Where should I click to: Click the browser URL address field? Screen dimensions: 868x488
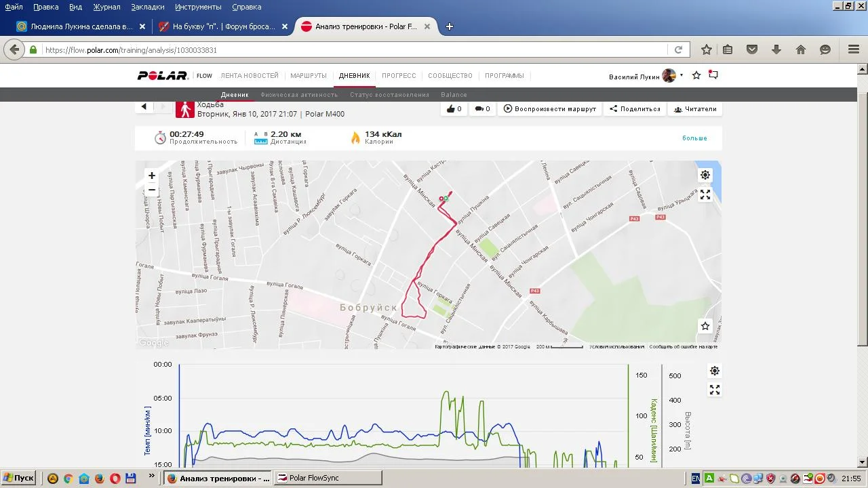pyautogui.click(x=353, y=50)
